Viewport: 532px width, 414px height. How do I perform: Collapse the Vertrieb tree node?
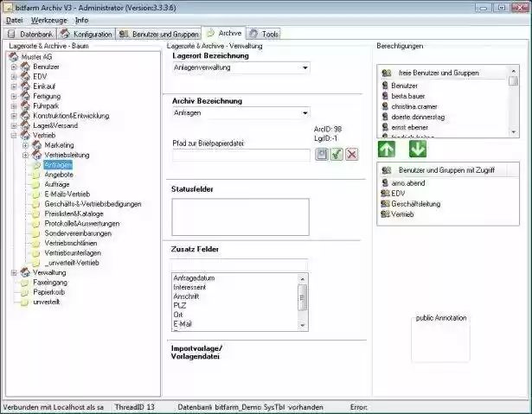(x=14, y=136)
